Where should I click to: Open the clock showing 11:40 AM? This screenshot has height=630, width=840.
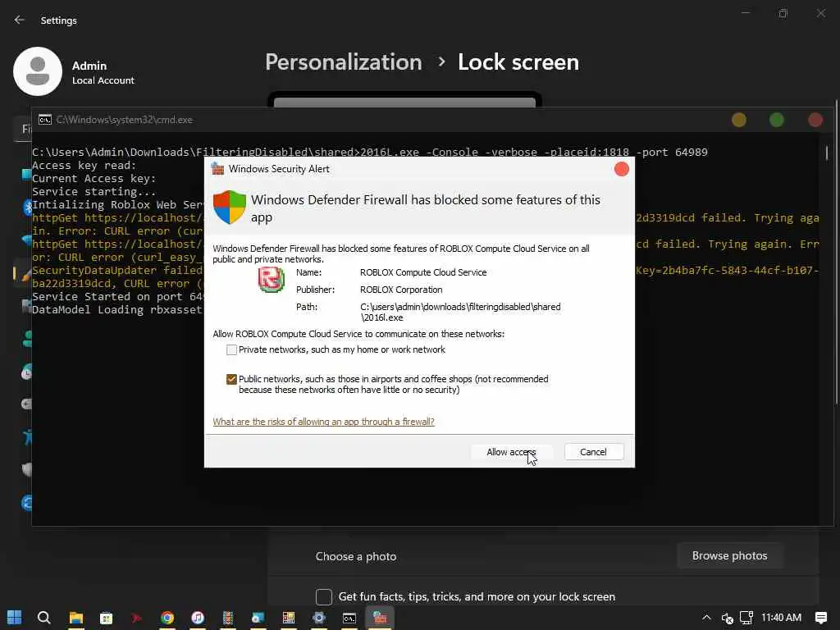[x=781, y=618]
